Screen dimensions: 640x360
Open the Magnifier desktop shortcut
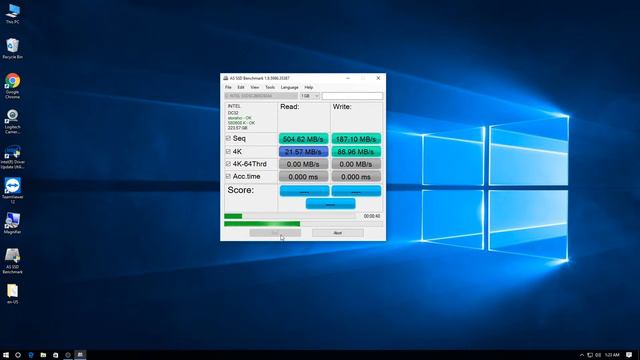pyautogui.click(x=12, y=223)
